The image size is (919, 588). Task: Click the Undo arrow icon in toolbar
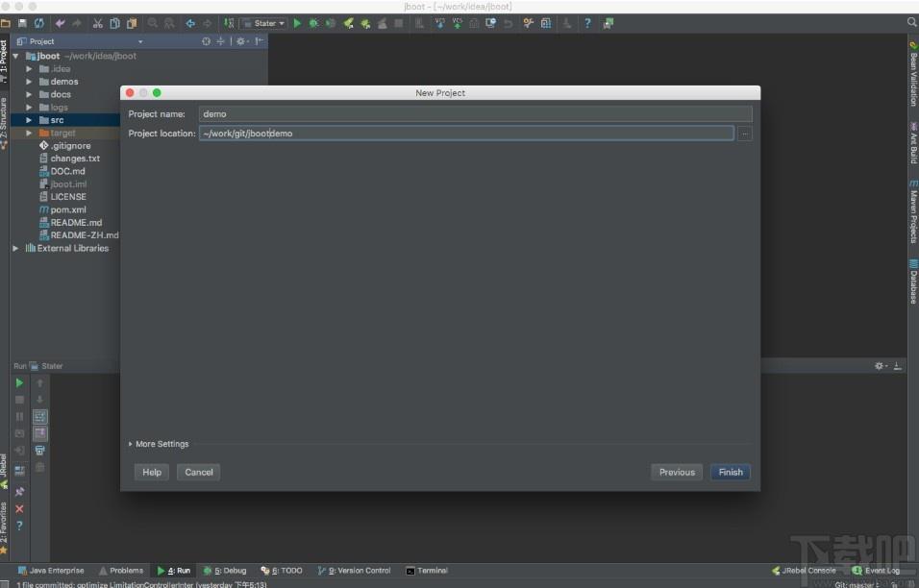pos(60,23)
